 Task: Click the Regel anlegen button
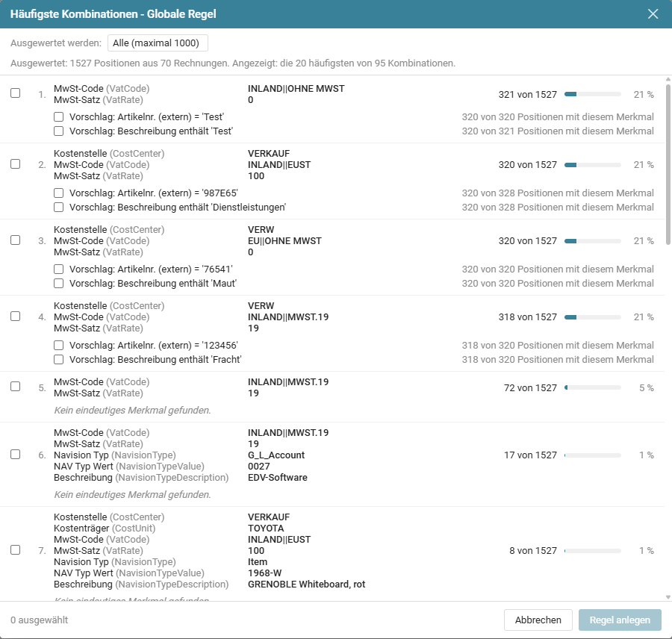pyautogui.click(x=620, y=620)
